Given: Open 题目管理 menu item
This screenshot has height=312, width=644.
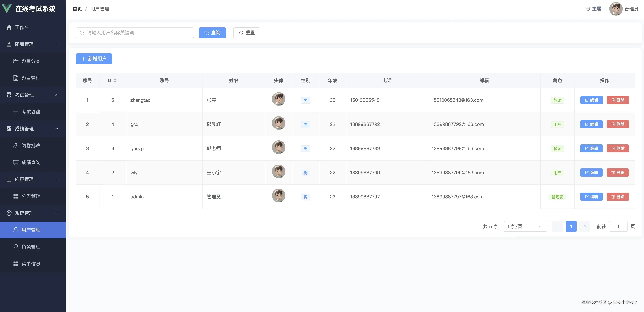Looking at the screenshot, I should (x=31, y=78).
